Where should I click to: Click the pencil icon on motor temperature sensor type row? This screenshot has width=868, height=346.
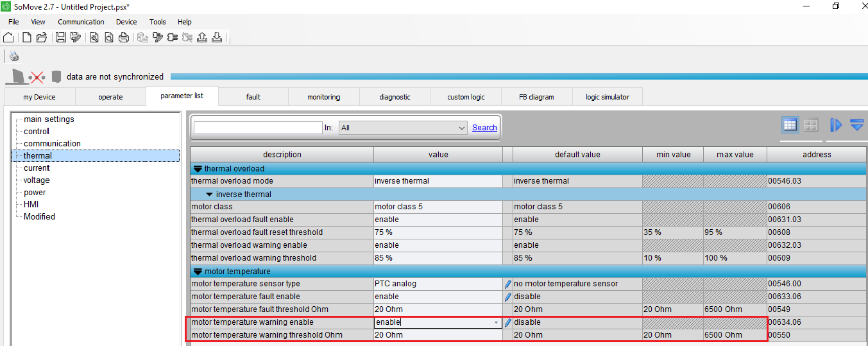[x=508, y=284]
